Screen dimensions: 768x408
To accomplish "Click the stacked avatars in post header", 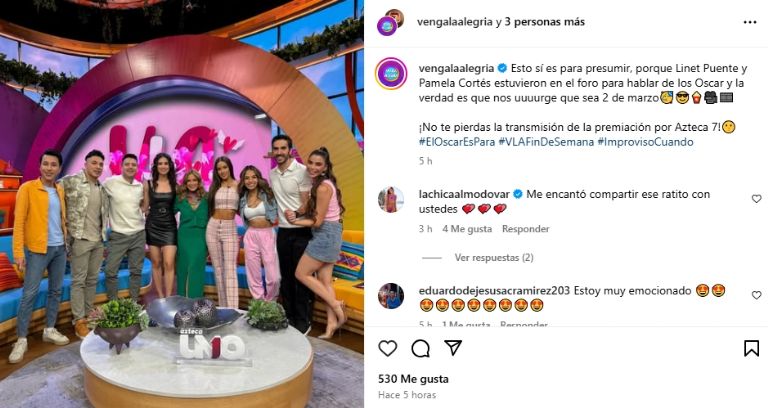I will (x=390, y=22).
